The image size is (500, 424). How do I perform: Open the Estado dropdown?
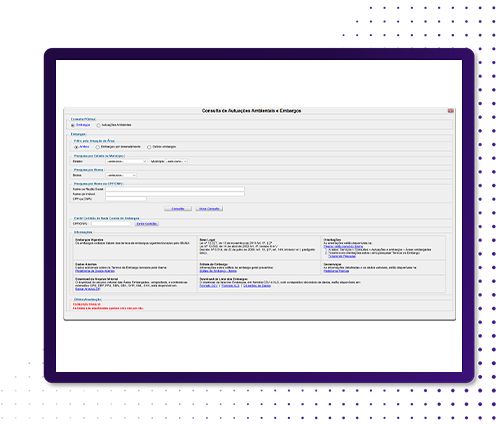click(126, 161)
